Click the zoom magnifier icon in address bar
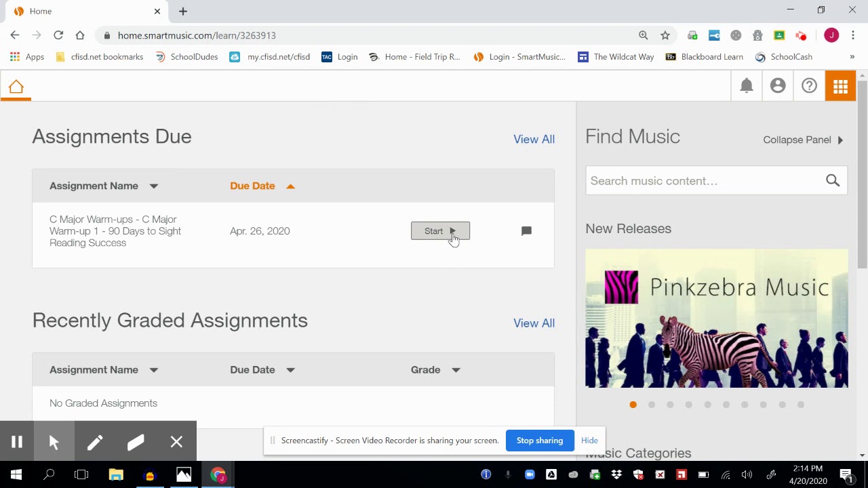 click(x=644, y=35)
